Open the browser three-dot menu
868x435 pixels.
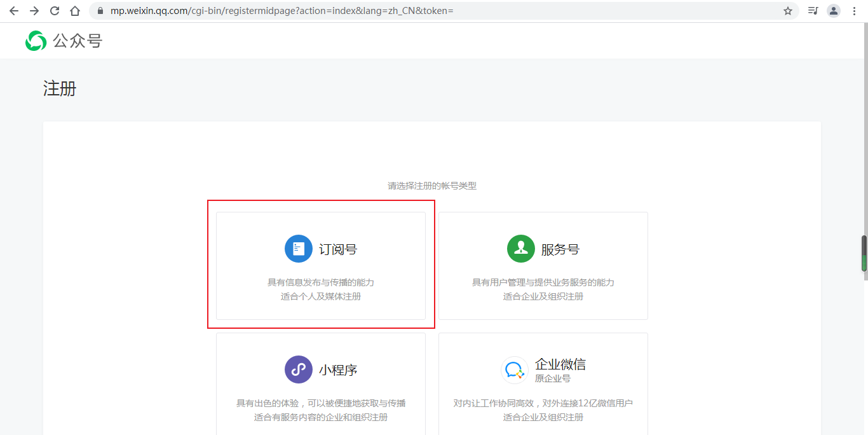tap(855, 11)
